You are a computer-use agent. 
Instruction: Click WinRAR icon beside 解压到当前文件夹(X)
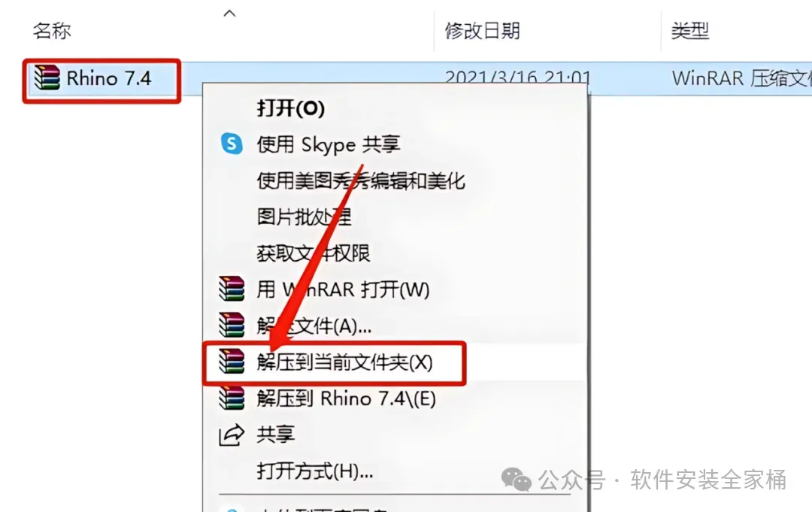point(232,362)
